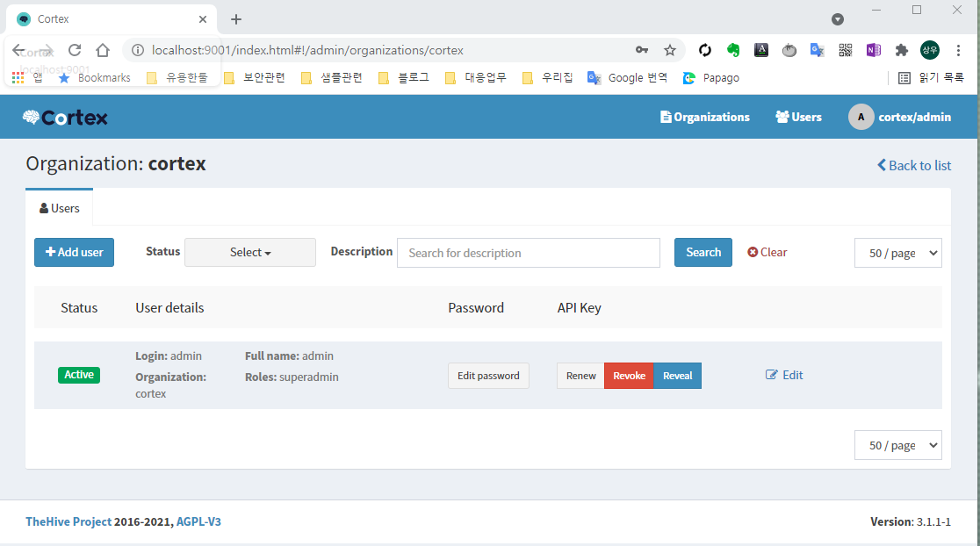Open the 우리집 bookmark folder
Image resolution: width=980 pixels, height=546 pixels.
547,77
